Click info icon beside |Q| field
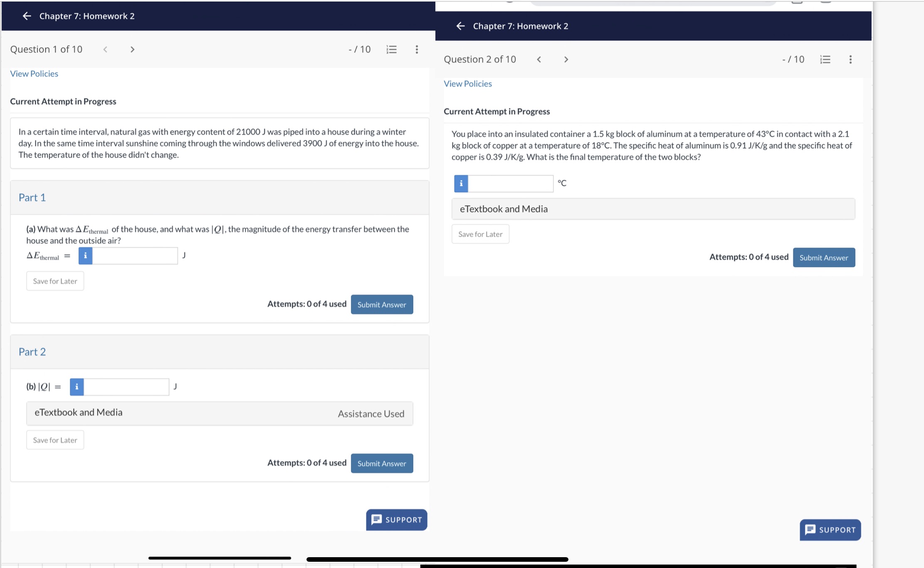 77,387
